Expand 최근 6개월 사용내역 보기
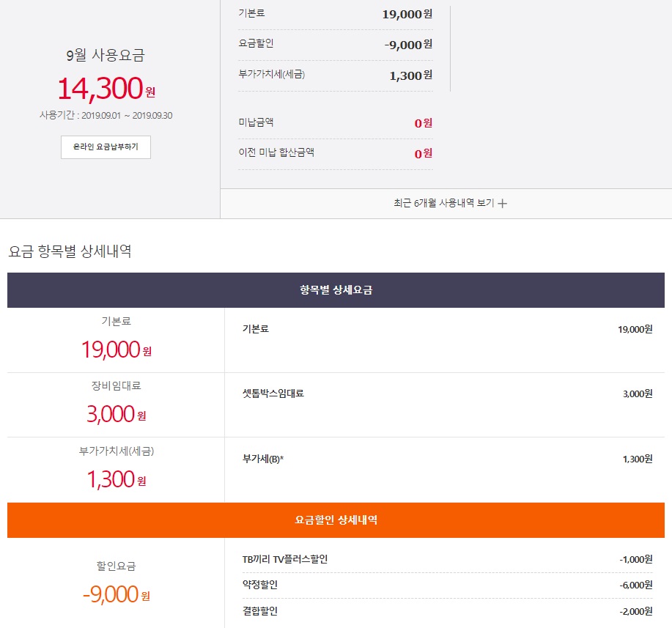The width and height of the screenshot is (672, 628). (444, 203)
